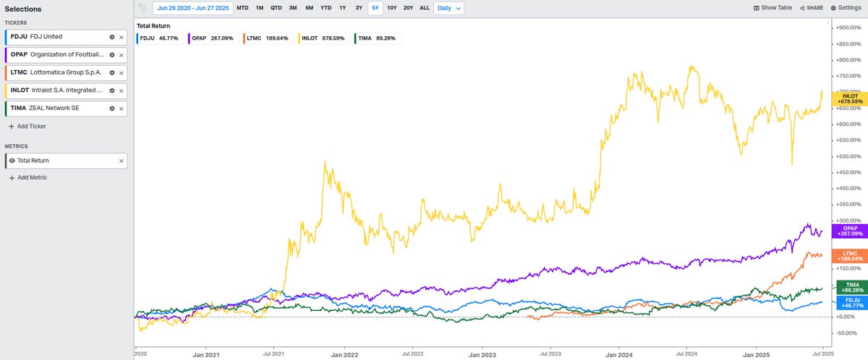The width and height of the screenshot is (868, 360).
Task: Select TIMA ZEAL Network SE row
Action: coord(66,108)
